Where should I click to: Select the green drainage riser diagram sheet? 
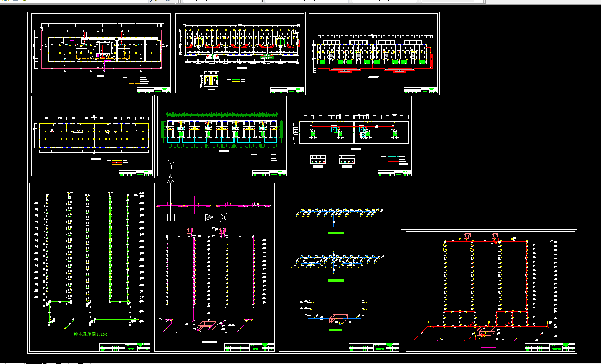(x=90, y=267)
